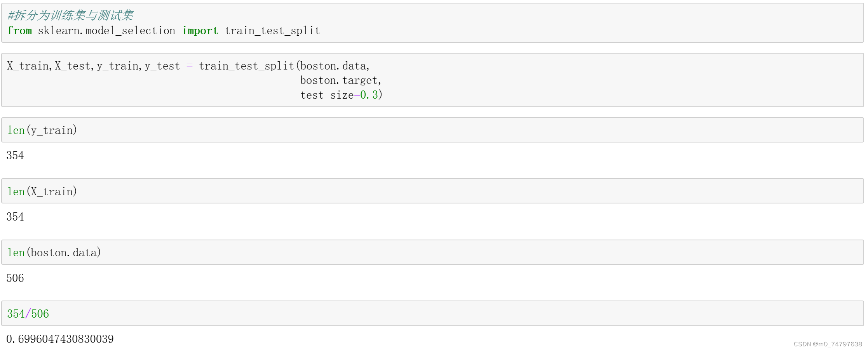Click the 506 output value

15,278
